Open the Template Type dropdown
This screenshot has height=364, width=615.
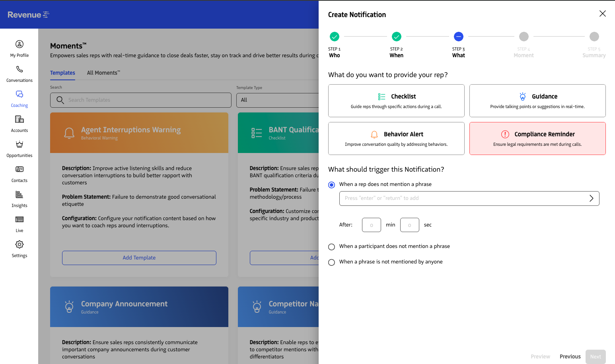[x=278, y=100]
